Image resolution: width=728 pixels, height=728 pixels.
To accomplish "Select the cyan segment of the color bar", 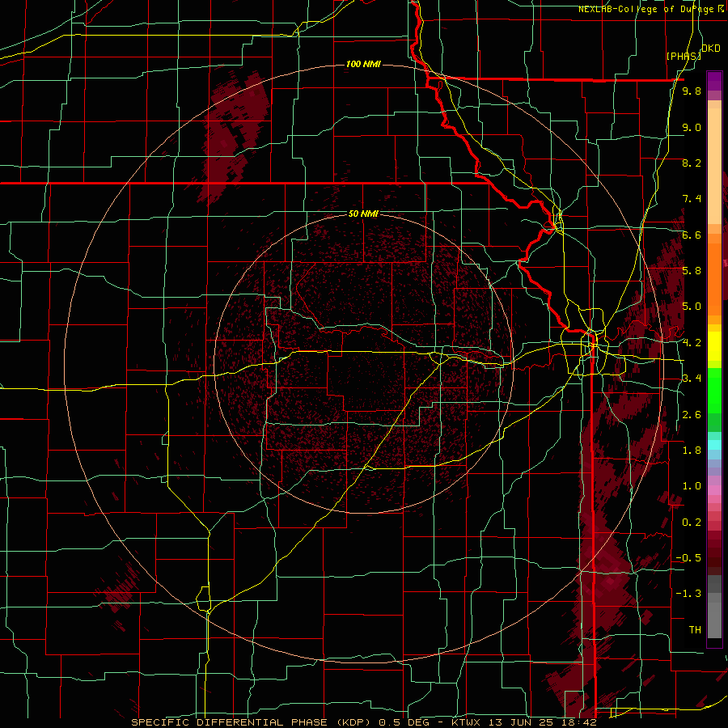I will pos(714,445).
